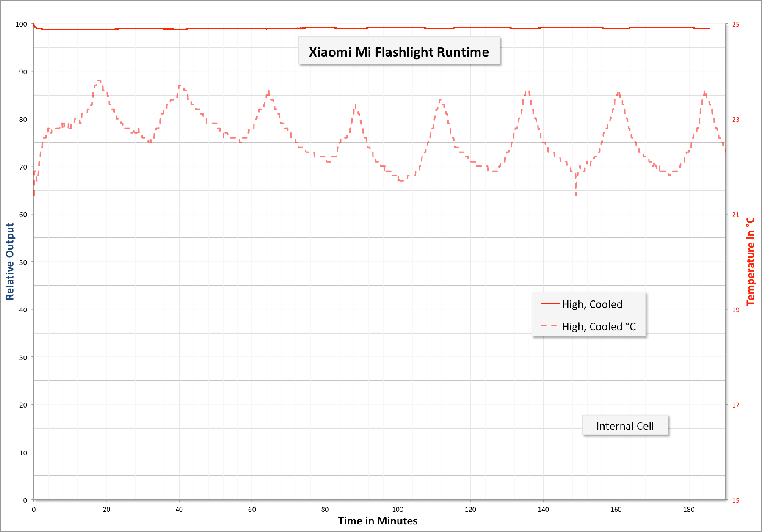Click the 140 label on the time axis
Image resolution: width=762 pixels, height=532 pixels.
tap(543, 510)
